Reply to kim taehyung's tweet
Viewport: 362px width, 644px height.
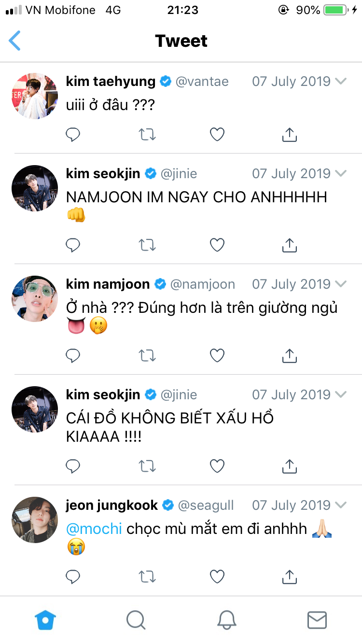pyautogui.click(x=73, y=135)
